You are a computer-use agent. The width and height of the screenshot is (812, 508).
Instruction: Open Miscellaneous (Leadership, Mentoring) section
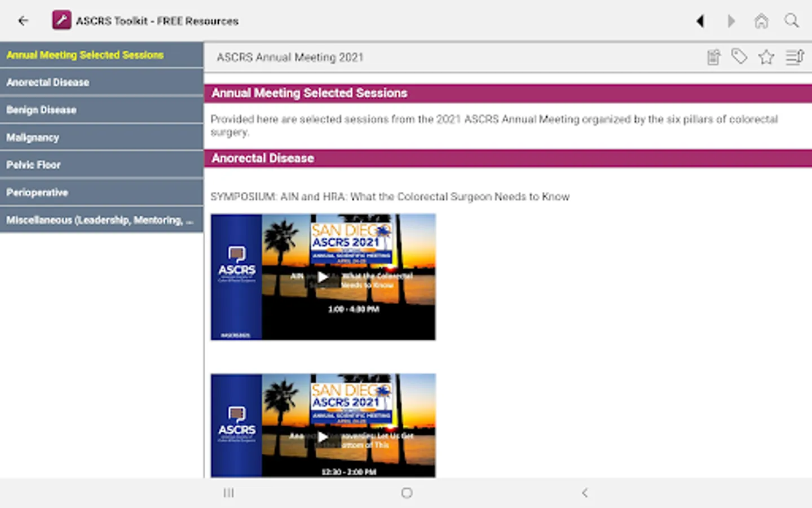point(101,220)
